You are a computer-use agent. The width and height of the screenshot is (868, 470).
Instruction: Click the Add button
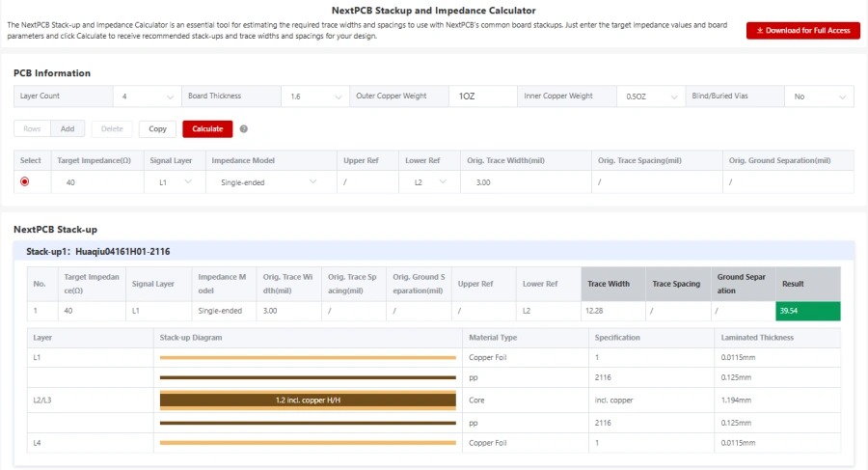pos(68,128)
